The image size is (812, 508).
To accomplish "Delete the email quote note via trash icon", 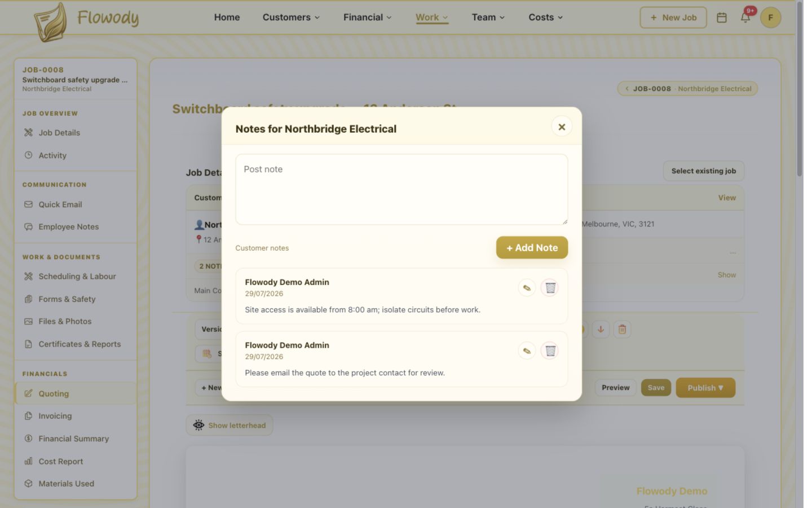I will (550, 351).
